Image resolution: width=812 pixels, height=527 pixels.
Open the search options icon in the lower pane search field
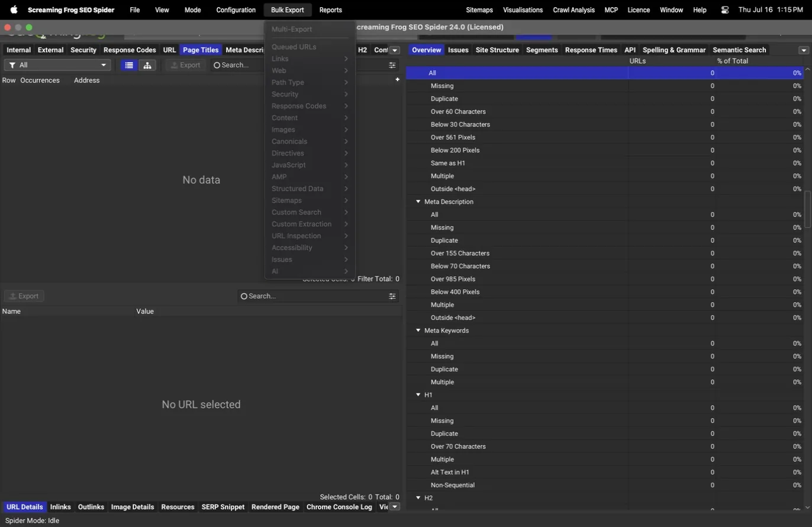click(392, 296)
